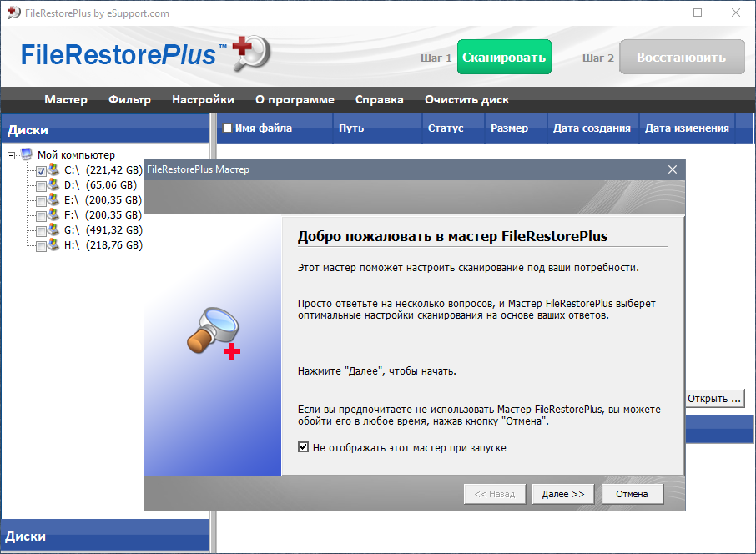This screenshot has height=554, width=756.
Task: Click the G:\ drive icon
Action: 53,229
